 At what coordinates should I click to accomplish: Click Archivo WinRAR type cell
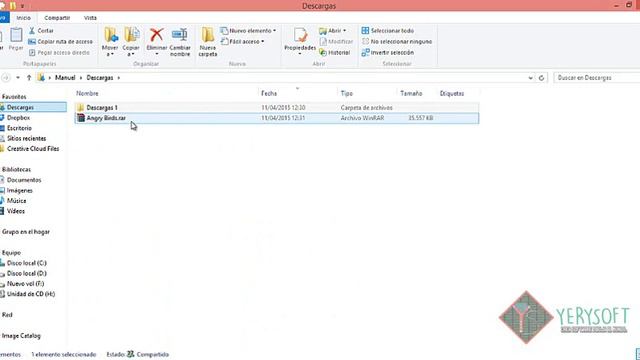tap(362, 118)
